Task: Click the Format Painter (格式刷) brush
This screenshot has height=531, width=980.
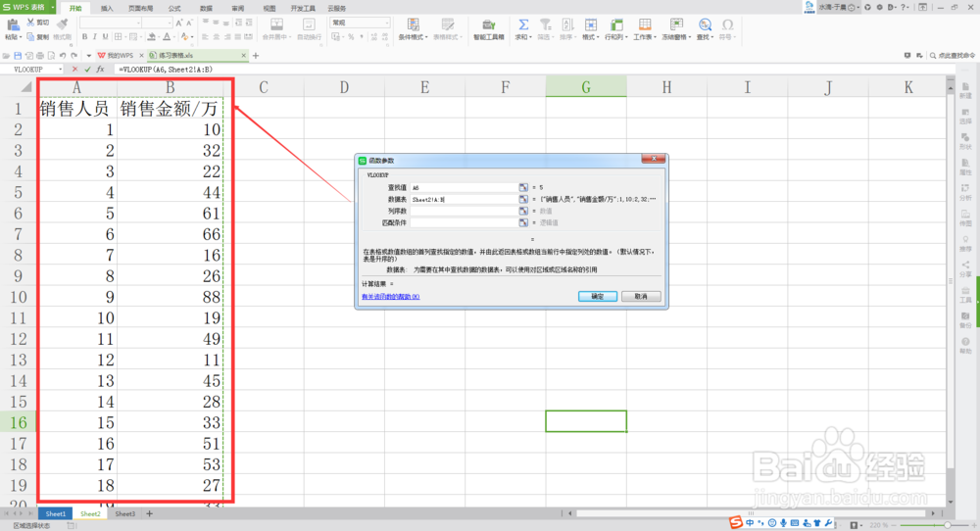Action: click(x=62, y=24)
